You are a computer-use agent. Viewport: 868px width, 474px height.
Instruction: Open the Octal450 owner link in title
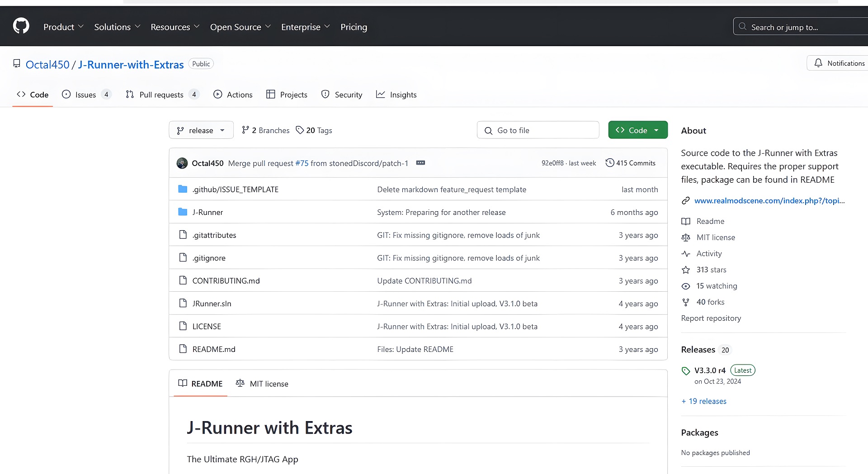click(47, 65)
